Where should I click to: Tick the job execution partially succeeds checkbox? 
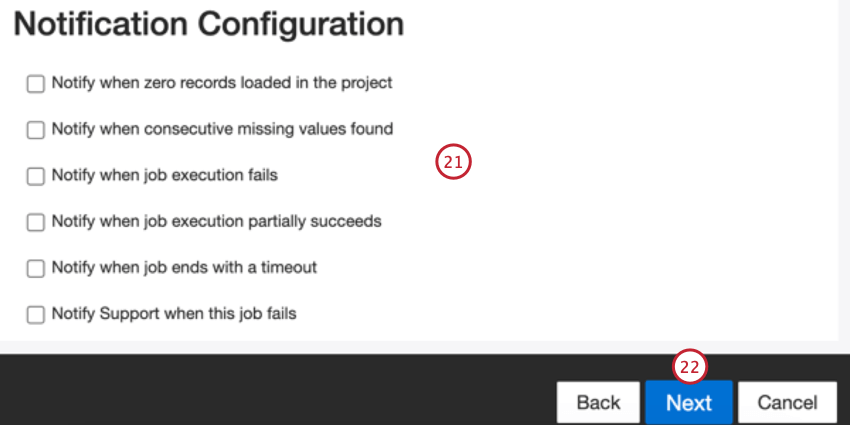(x=36, y=222)
